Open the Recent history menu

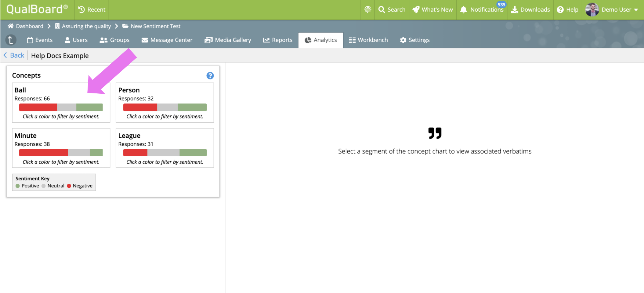pyautogui.click(x=92, y=10)
